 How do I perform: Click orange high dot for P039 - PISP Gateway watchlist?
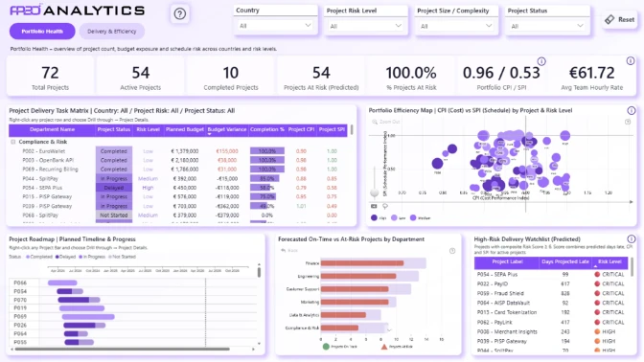(597, 341)
